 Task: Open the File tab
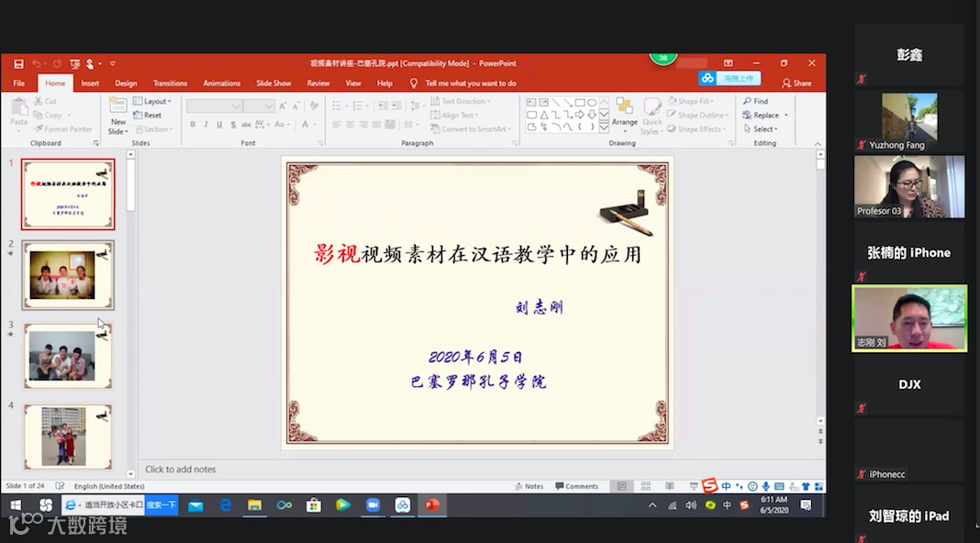pyautogui.click(x=18, y=83)
